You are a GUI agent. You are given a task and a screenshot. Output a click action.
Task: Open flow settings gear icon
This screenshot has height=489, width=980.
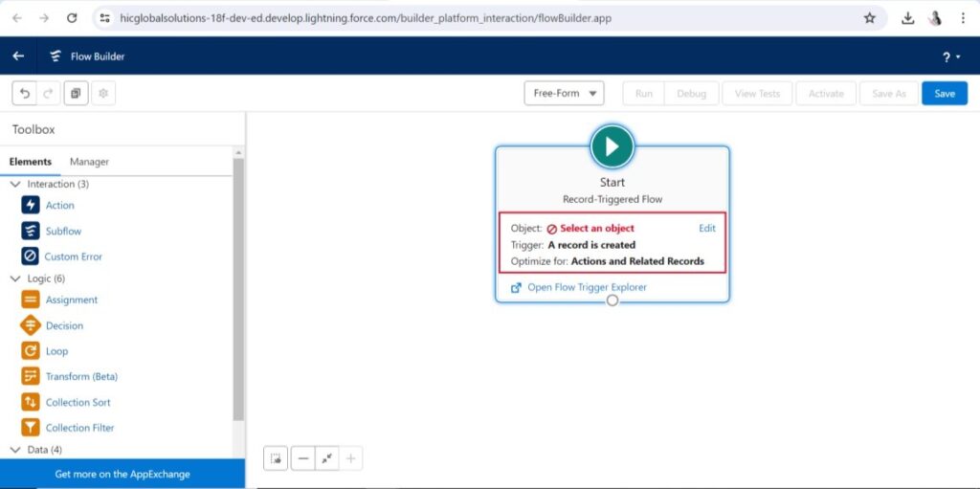click(x=103, y=93)
